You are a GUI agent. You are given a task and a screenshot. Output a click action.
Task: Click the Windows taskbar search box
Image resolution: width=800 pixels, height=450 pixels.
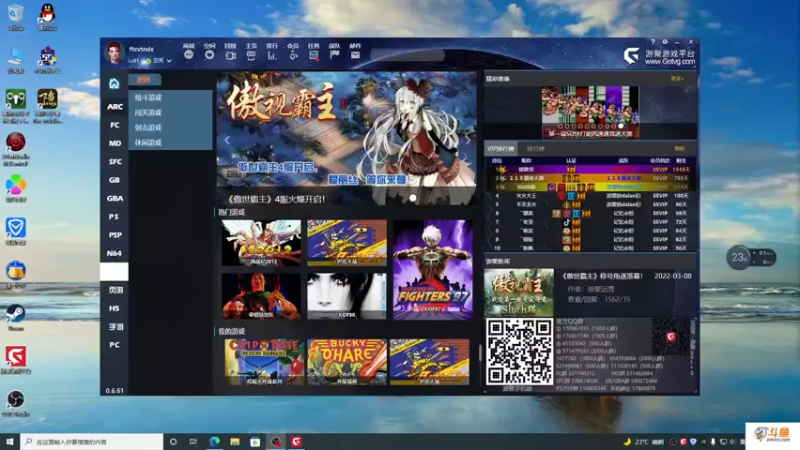coord(92,441)
